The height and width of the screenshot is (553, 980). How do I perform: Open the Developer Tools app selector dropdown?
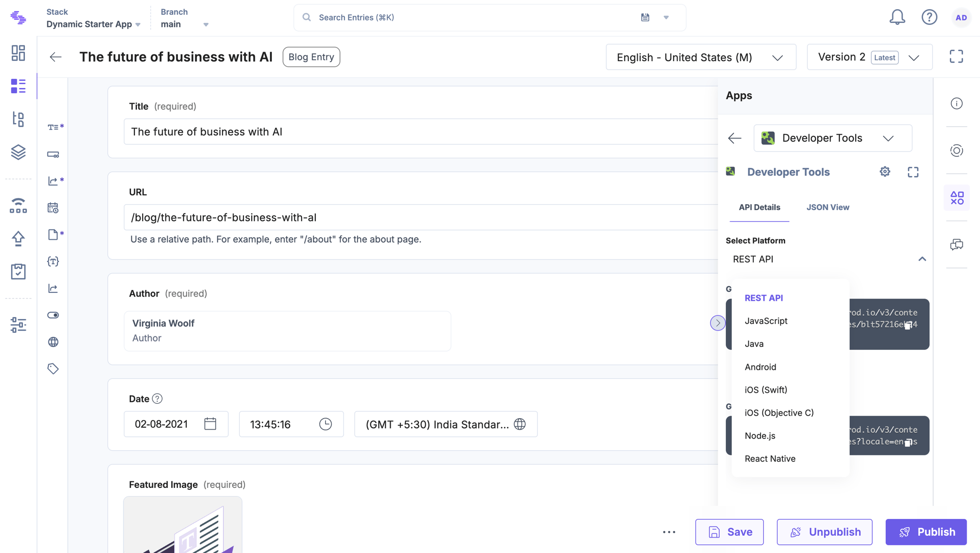(833, 138)
